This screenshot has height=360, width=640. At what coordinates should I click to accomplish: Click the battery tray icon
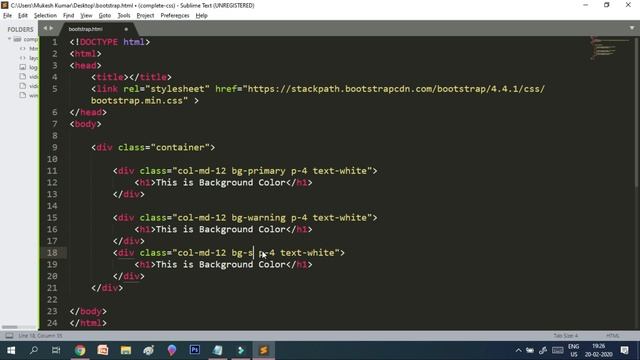click(530, 350)
